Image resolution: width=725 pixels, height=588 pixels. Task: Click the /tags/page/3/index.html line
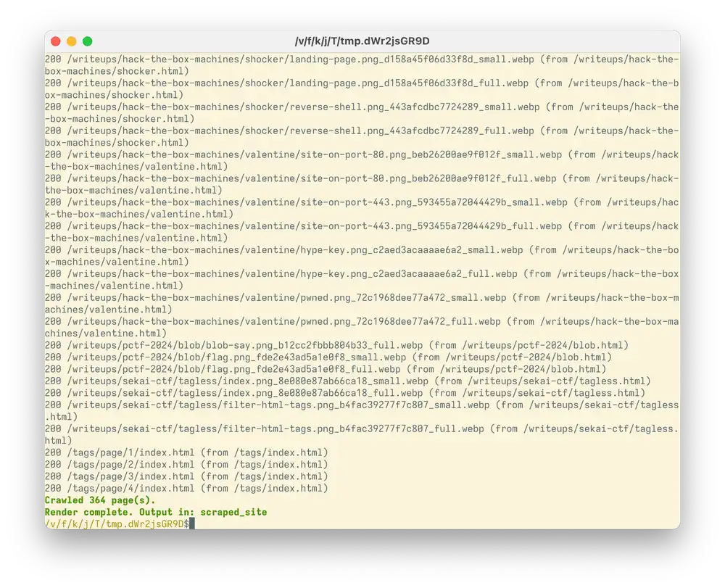186,476
